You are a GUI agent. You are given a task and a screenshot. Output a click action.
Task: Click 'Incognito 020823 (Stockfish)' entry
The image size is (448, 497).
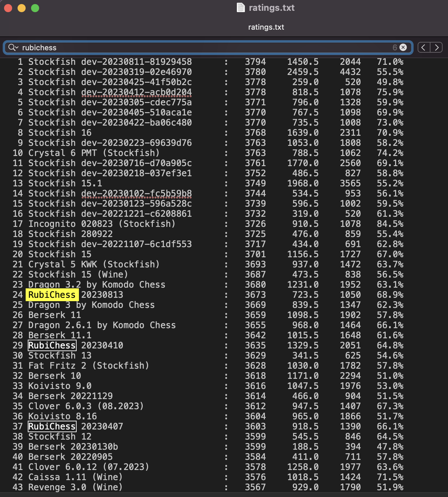tap(102, 224)
